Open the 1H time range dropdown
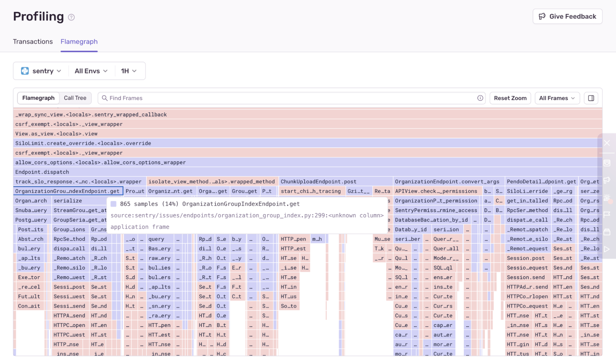 point(129,71)
